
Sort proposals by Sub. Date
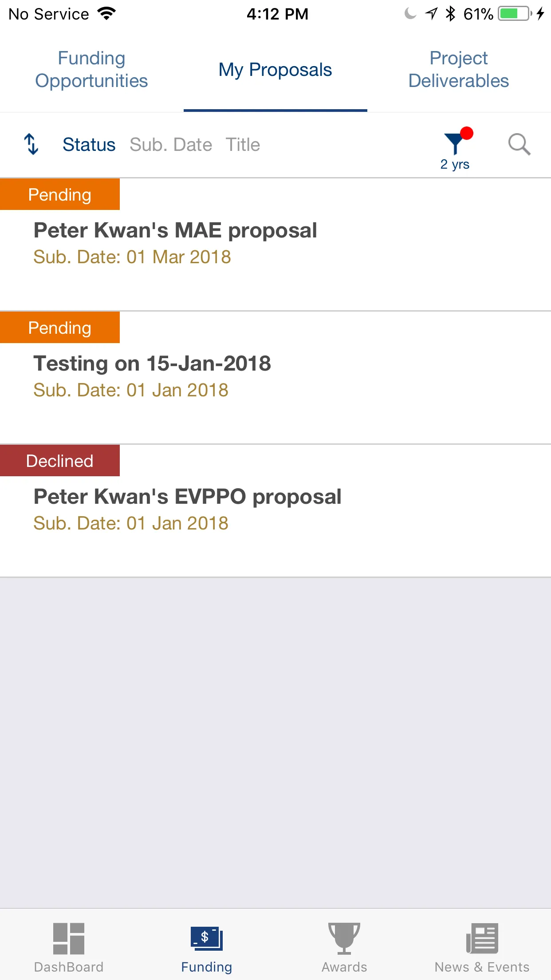pos(171,145)
